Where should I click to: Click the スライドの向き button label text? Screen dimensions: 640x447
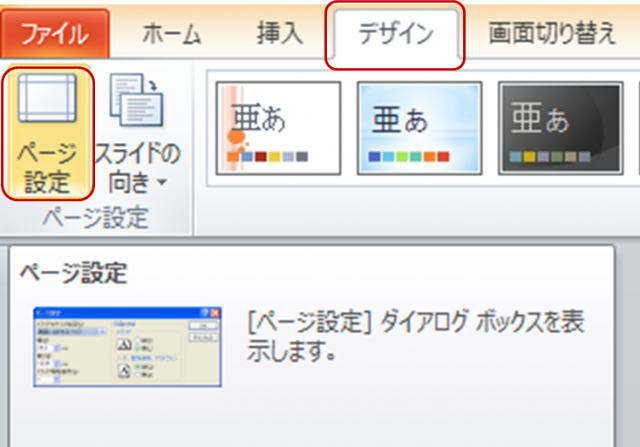pos(137,168)
